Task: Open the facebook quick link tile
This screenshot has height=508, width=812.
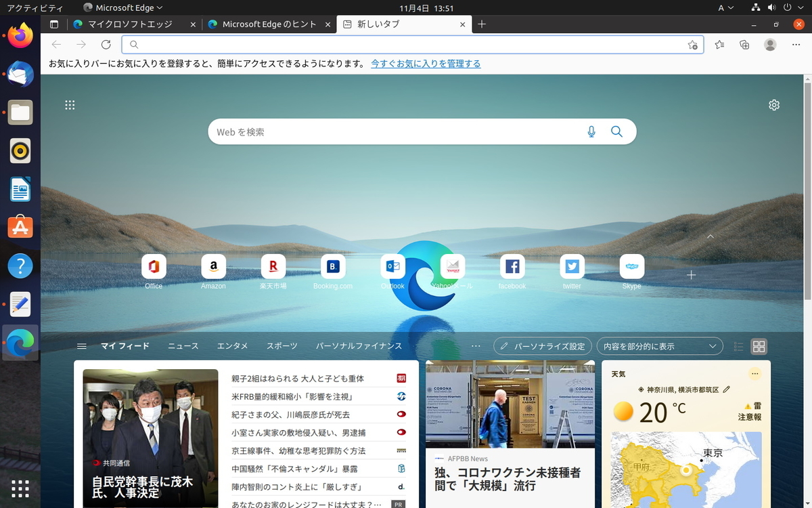Action: point(512,267)
